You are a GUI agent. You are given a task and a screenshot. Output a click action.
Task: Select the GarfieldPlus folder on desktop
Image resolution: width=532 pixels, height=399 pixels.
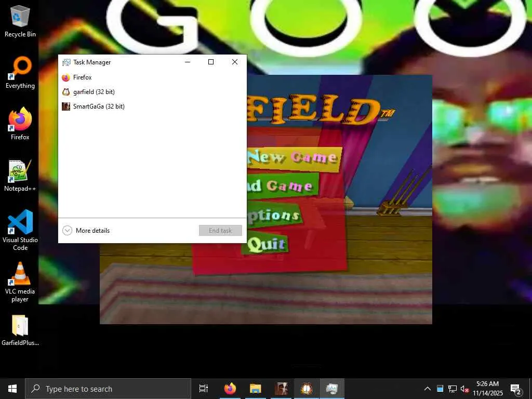tap(20, 330)
